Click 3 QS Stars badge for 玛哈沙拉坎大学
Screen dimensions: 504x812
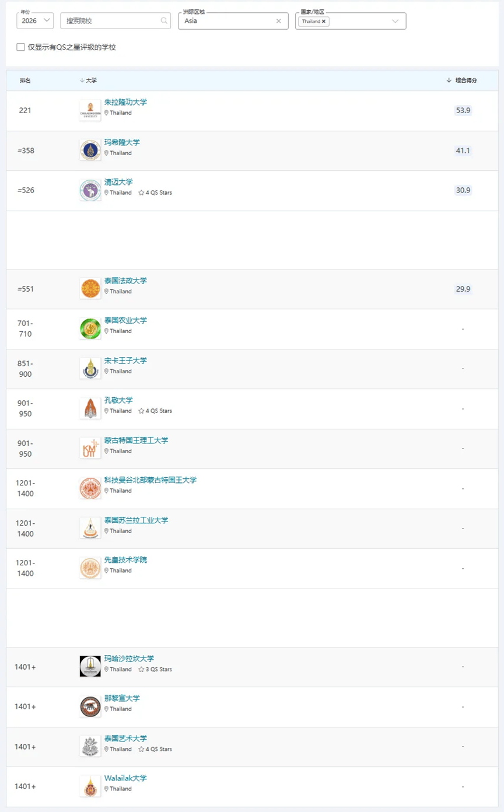point(155,669)
